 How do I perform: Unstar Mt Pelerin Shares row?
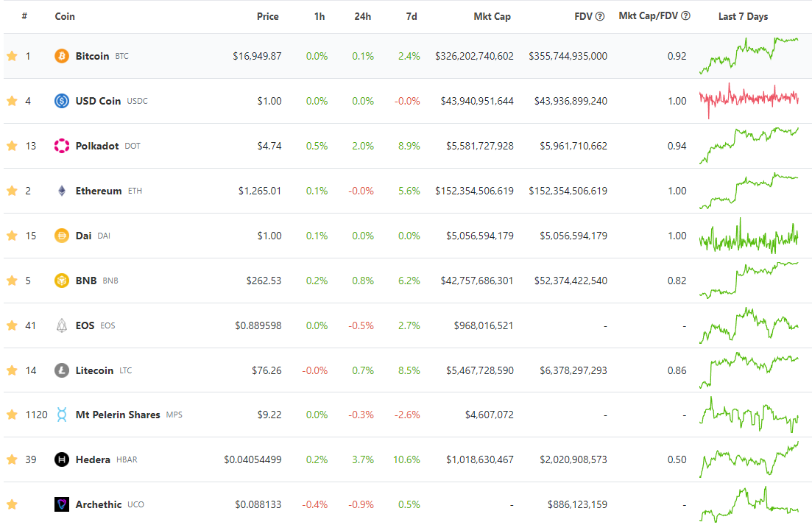click(x=12, y=415)
